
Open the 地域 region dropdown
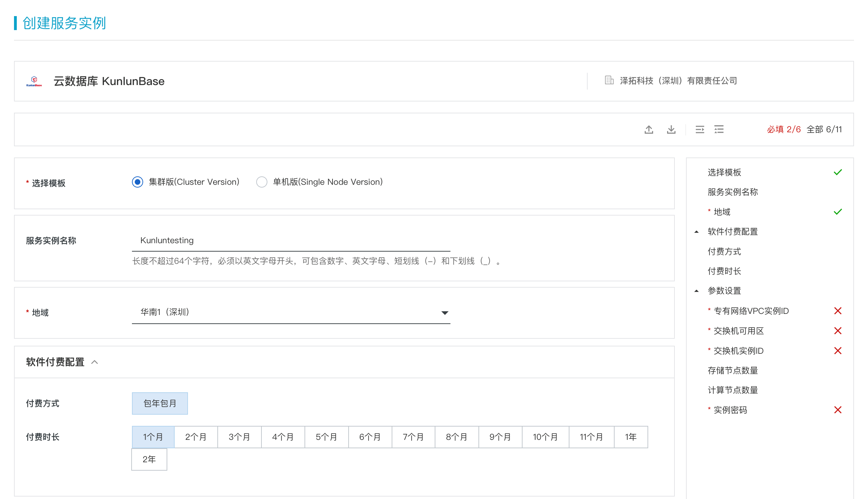pyautogui.click(x=291, y=312)
